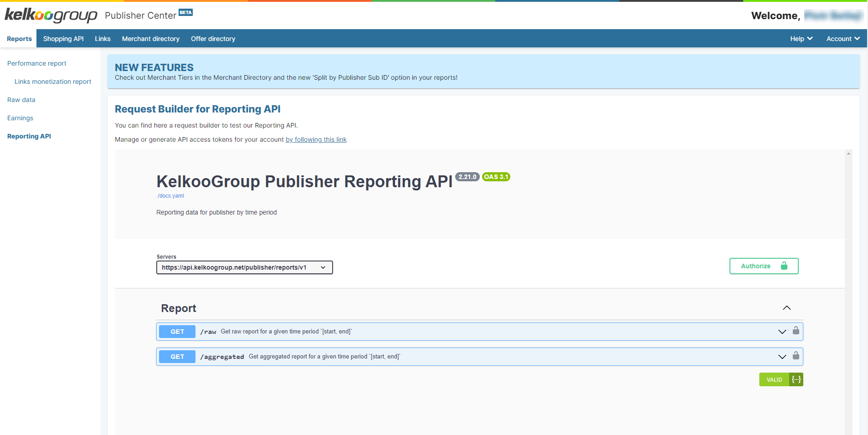The image size is (868, 435).
Task: Click the OAS 3.1 badge
Action: pyautogui.click(x=496, y=177)
